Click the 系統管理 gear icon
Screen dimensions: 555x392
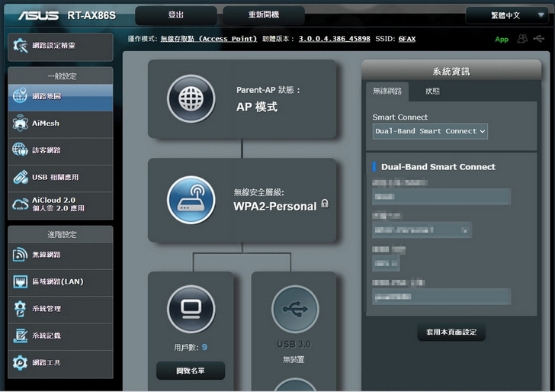[20, 308]
